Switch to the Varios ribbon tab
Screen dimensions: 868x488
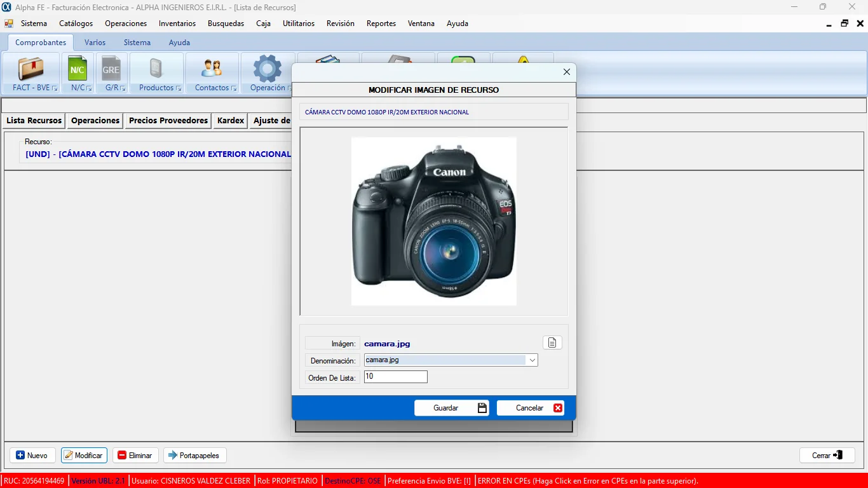click(95, 43)
